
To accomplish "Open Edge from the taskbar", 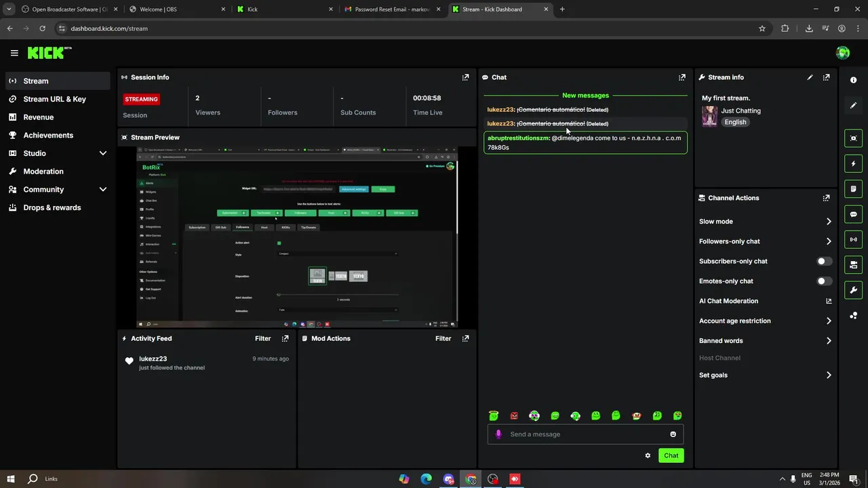I will 426,479.
